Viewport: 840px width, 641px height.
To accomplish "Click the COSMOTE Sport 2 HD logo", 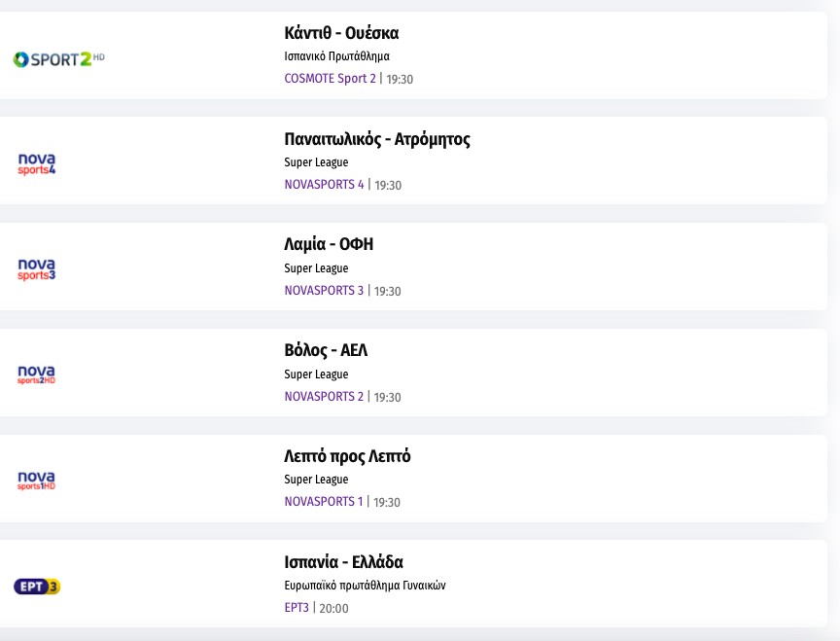I will (x=58, y=59).
